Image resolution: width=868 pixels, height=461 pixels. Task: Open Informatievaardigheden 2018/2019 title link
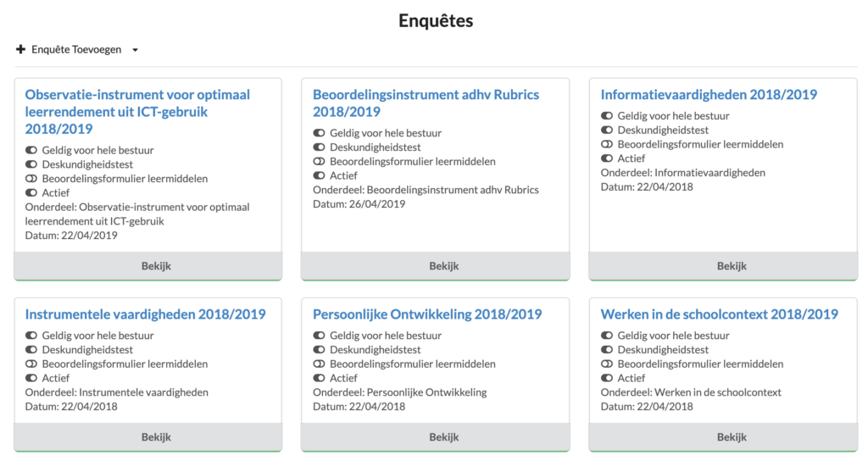[709, 95]
